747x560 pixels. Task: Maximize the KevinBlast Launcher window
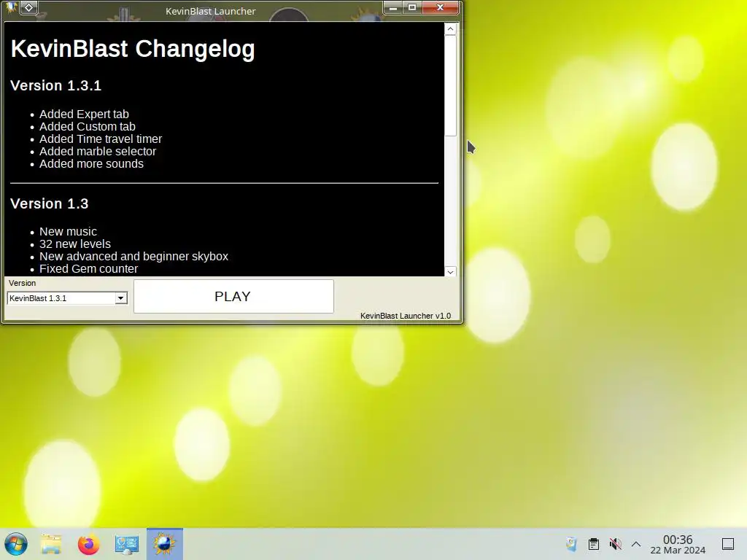(412, 7)
